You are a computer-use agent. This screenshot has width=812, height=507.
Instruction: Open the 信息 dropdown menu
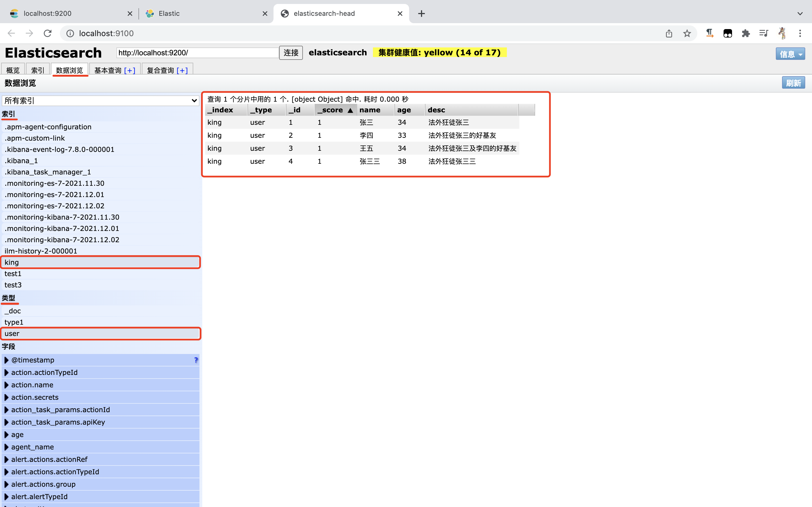coord(790,54)
